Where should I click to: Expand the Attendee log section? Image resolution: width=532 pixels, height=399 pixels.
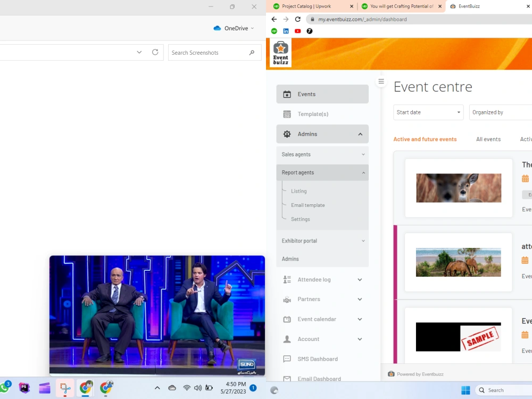point(322,280)
